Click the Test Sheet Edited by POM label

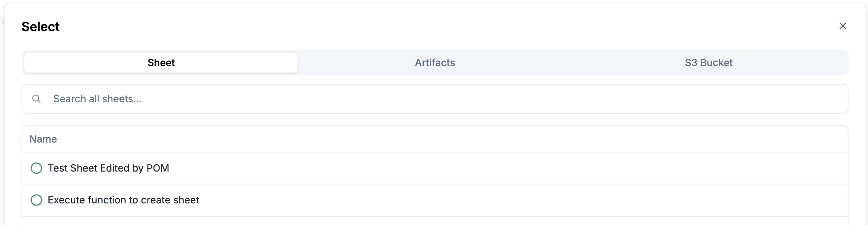(108, 168)
